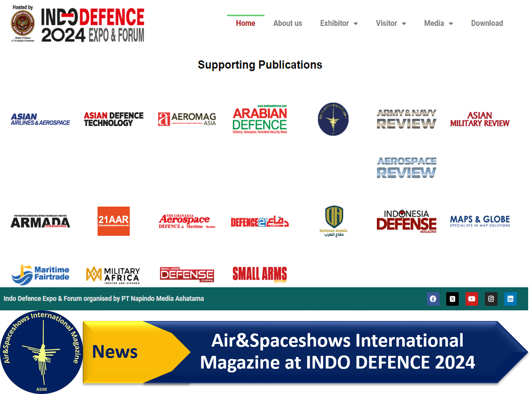532x394 pixels.
Task: Go to the Home tab
Action: pyautogui.click(x=245, y=23)
